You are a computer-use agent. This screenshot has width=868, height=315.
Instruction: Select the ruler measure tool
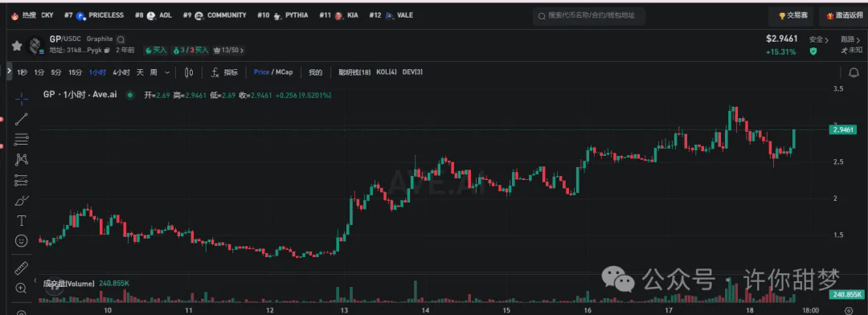(x=22, y=268)
